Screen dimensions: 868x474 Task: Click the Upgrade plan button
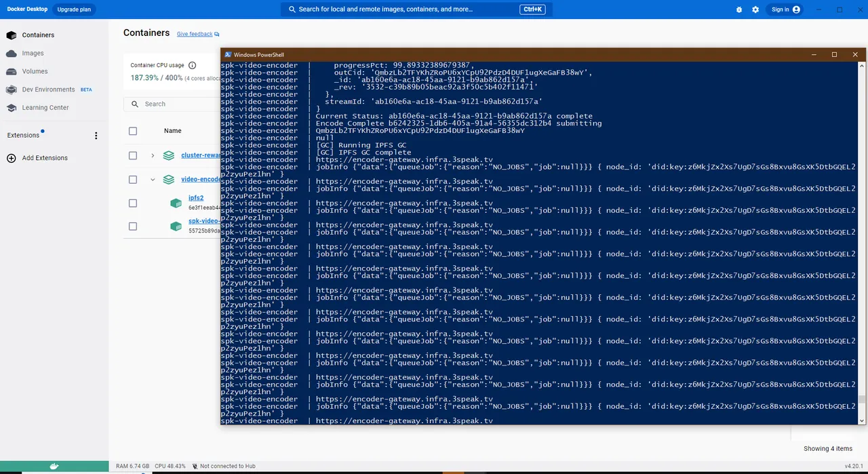74,9
